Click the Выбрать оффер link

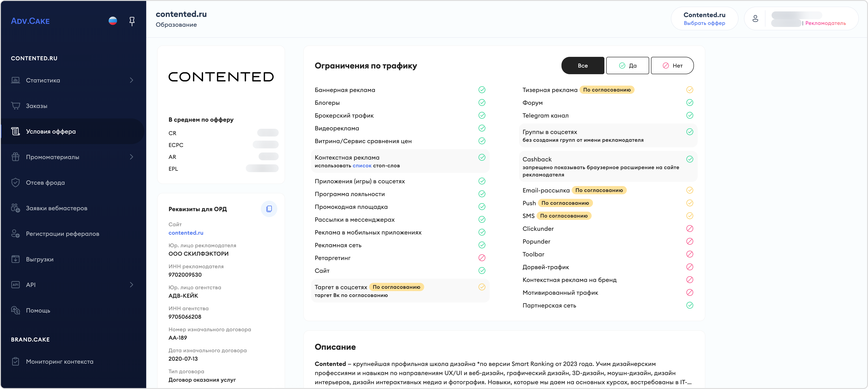tap(704, 23)
